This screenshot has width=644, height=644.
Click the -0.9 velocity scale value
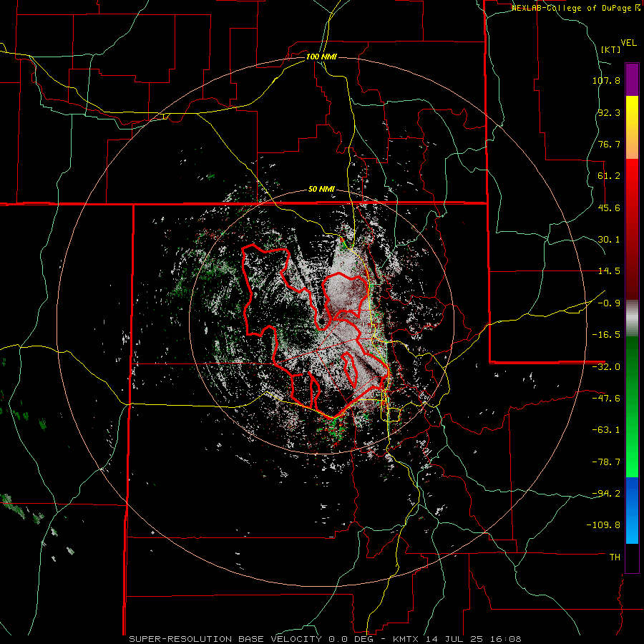tap(609, 303)
